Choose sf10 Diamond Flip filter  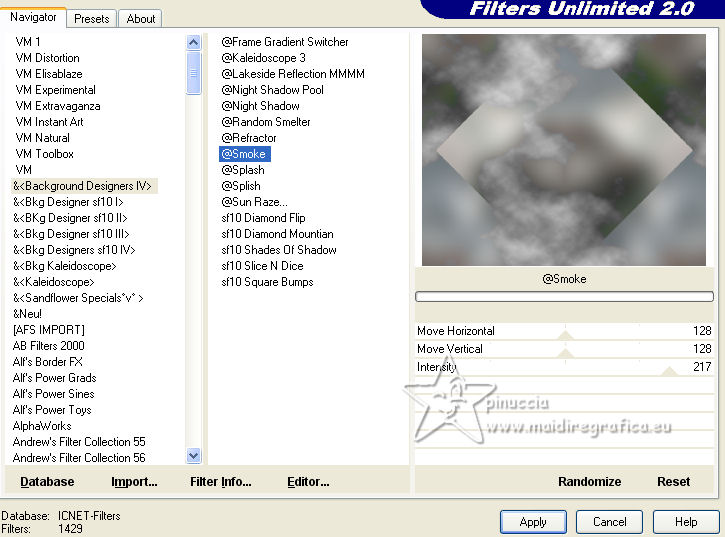(x=264, y=218)
